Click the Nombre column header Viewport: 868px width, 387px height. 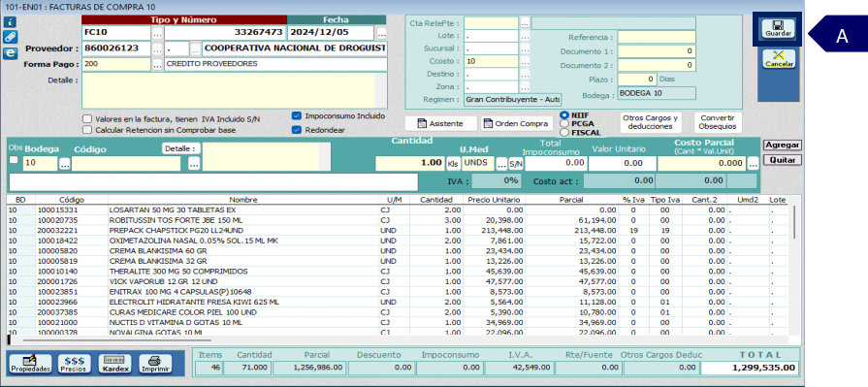coord(243,200)
